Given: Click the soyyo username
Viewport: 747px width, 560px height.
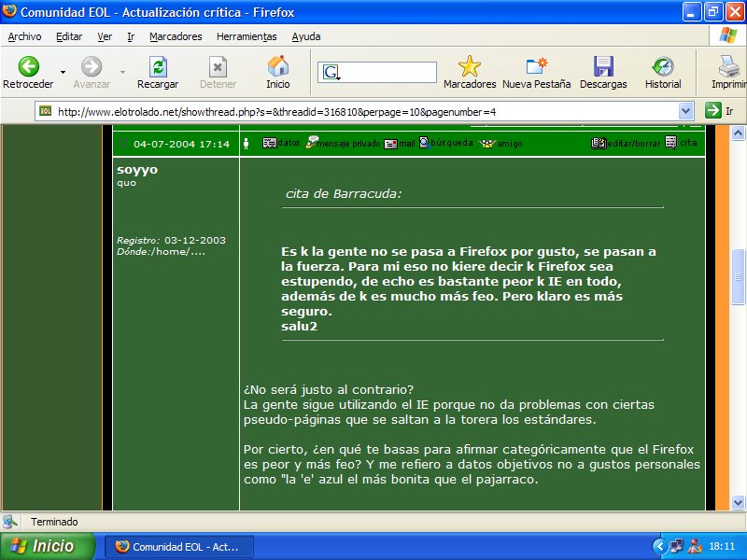Looking at the screenshot, I should pos(137,170).
